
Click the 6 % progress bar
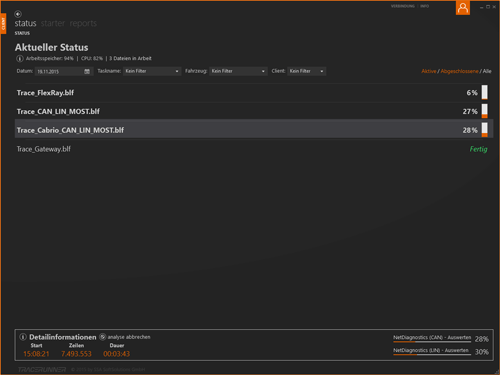point(485,92)
